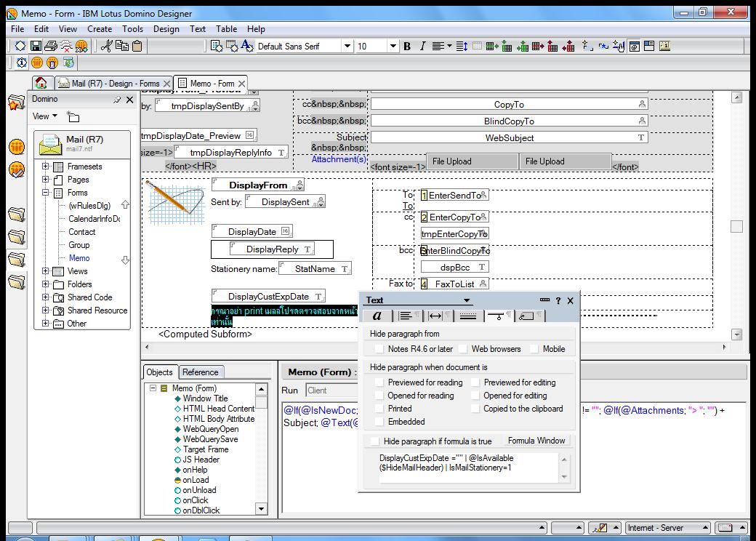This screenshot has width=756, height=541.
Task: Expand the Views tree node
Action: pos(45,271)
